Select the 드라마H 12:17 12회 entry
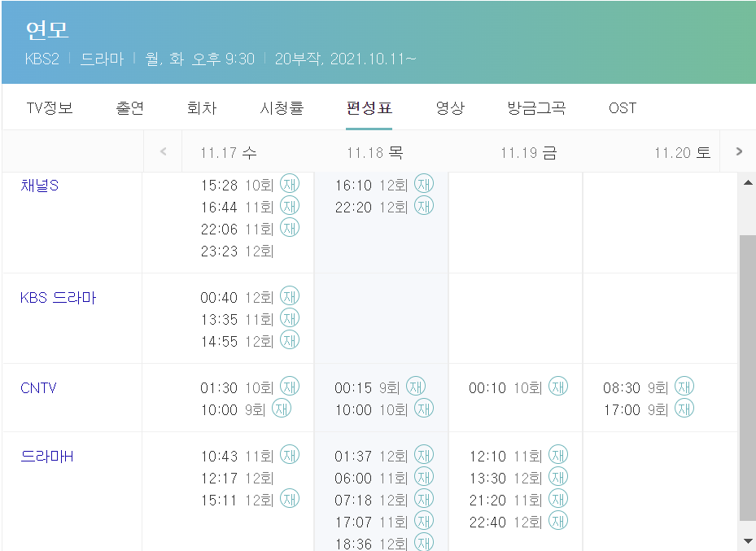756x551 pixels. (237, 479)
